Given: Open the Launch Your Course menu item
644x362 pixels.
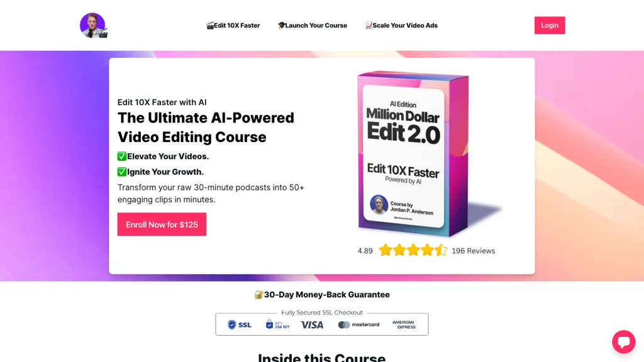Looking at the screenshot, I should pos(313,25).
